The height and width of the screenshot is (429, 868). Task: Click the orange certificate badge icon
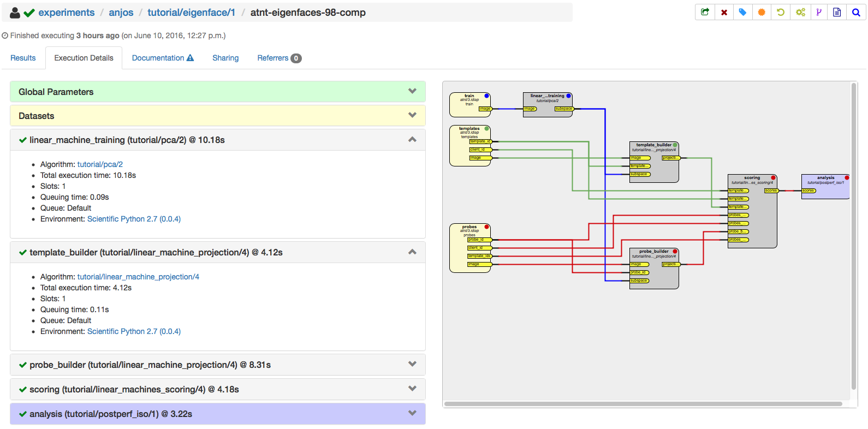click(762, 12)
